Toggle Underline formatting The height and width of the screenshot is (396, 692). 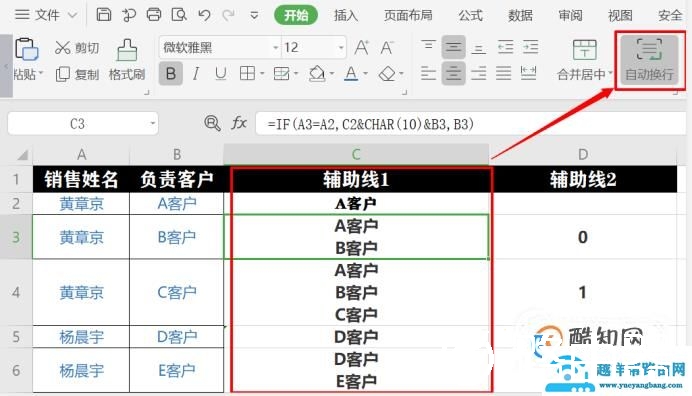[221, 73]
